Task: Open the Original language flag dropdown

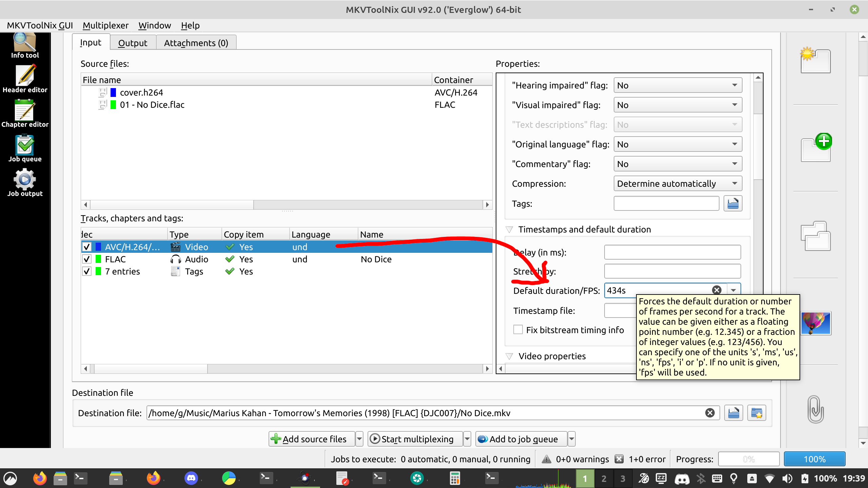Action: (677, 144)
